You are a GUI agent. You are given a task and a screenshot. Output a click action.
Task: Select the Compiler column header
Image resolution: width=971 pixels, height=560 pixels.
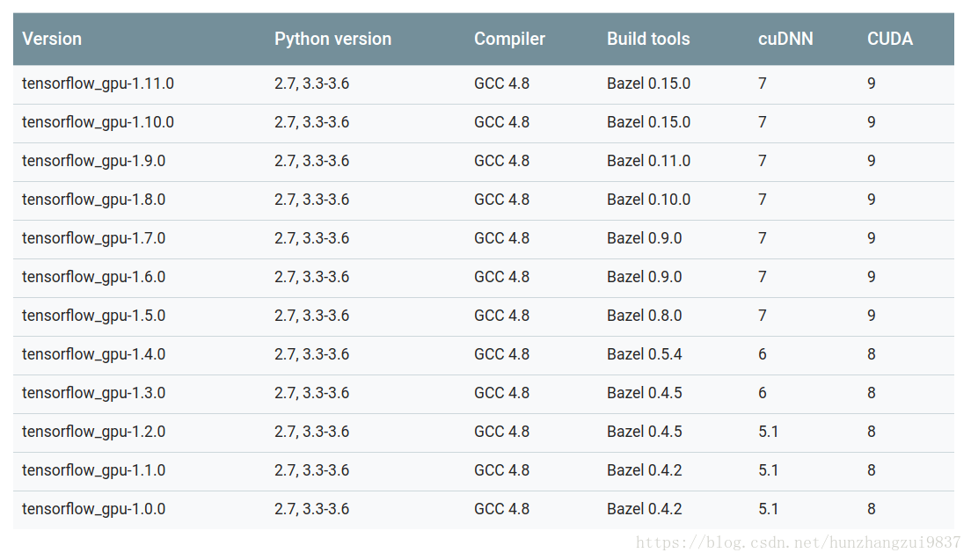[x=509, y=39]
